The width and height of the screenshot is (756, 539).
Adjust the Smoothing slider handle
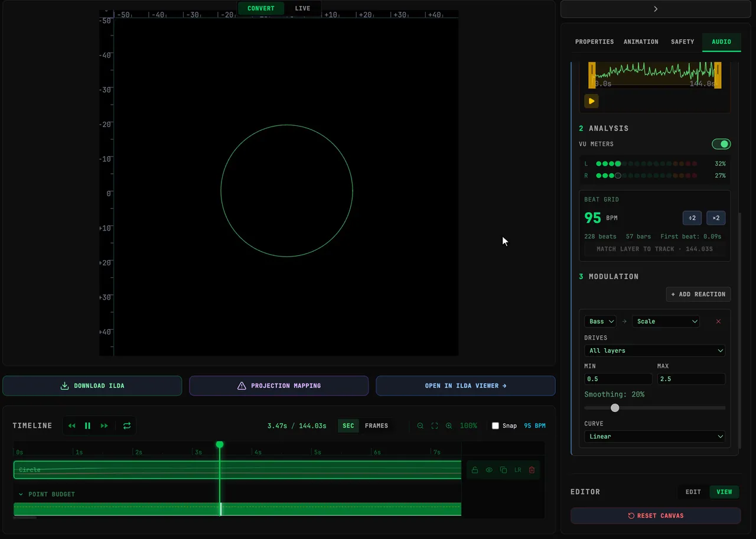(615, 408)
